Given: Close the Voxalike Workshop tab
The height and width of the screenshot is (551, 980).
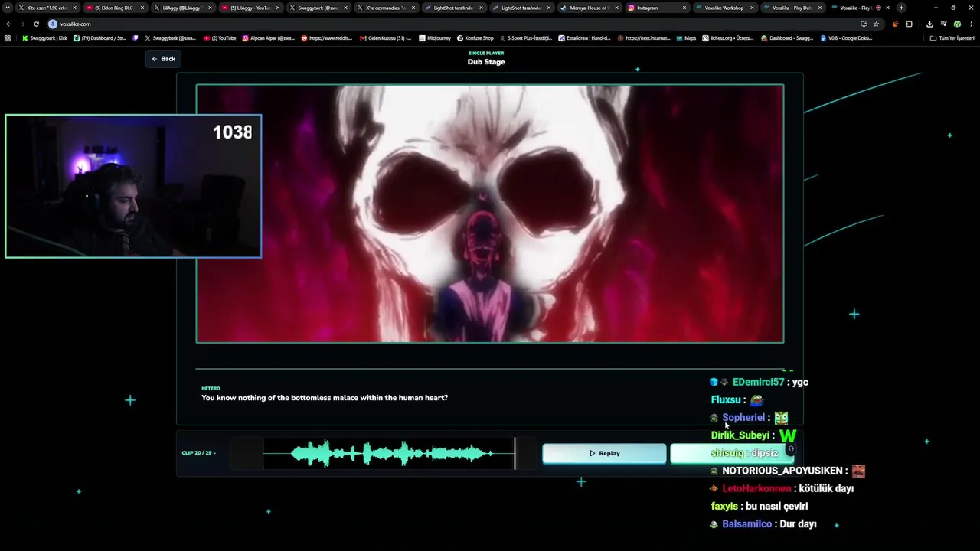Looking at the screenshot, I should coord(752,8).
